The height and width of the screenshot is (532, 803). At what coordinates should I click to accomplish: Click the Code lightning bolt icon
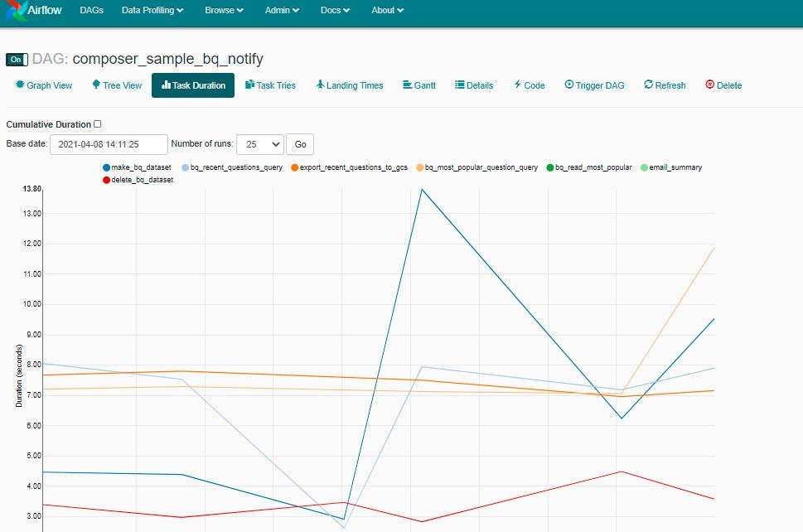(x=517, y=85)
